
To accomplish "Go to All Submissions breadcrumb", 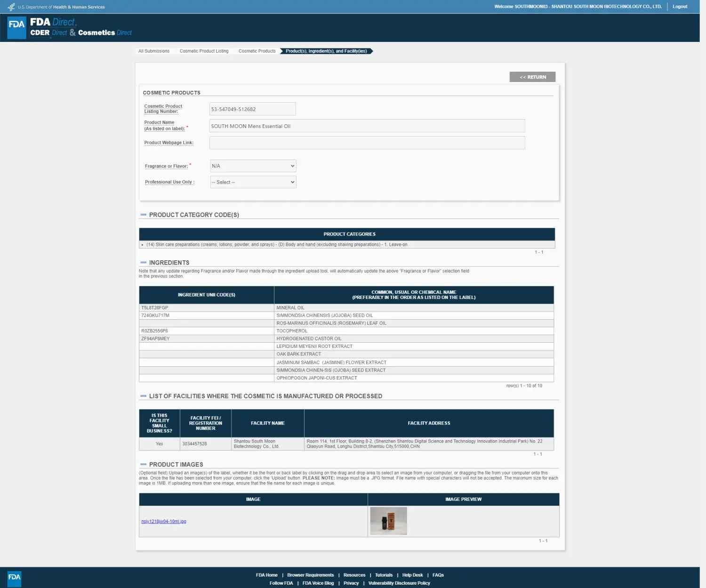I will (x=154, y=51).
